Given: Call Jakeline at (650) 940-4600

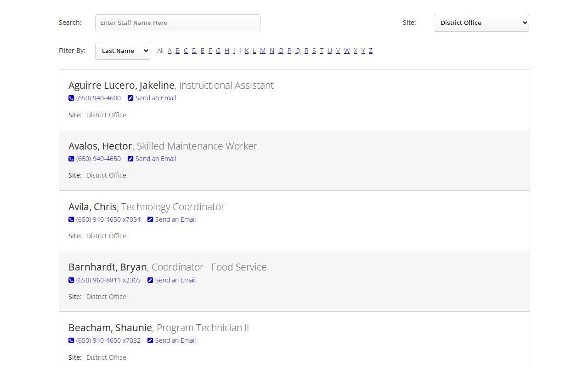Looking at the screenshot, I should [98, 98].
